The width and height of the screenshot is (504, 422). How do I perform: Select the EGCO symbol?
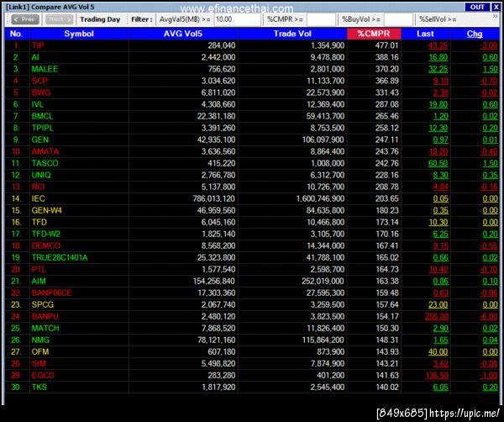pos(43,376)
